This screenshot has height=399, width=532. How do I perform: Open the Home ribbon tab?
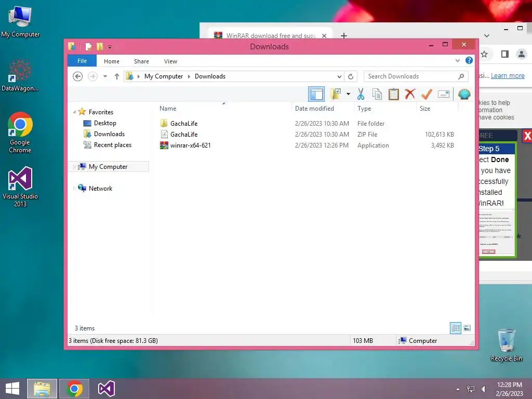[x=112, y=61]
